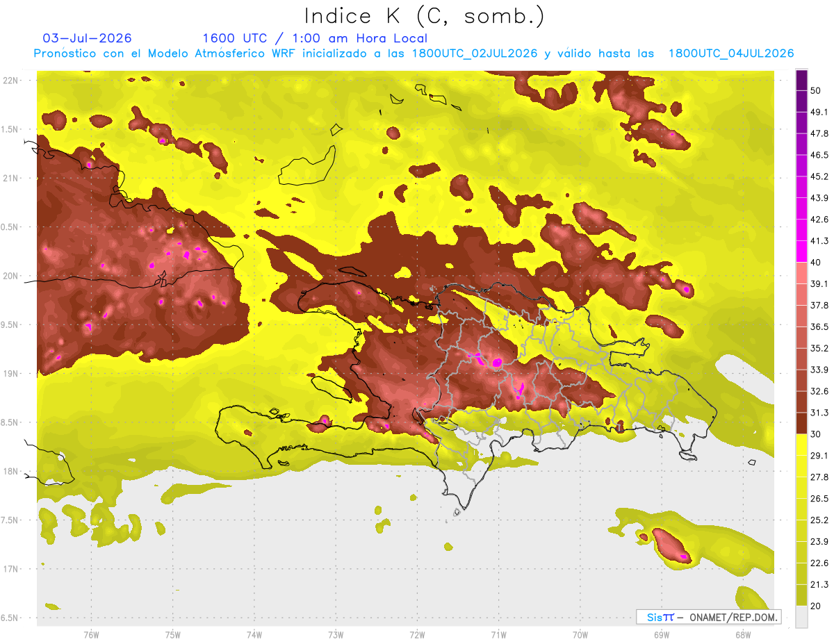
Task: Click the '71W' longitude label
Action: click(x=498, y=635)
